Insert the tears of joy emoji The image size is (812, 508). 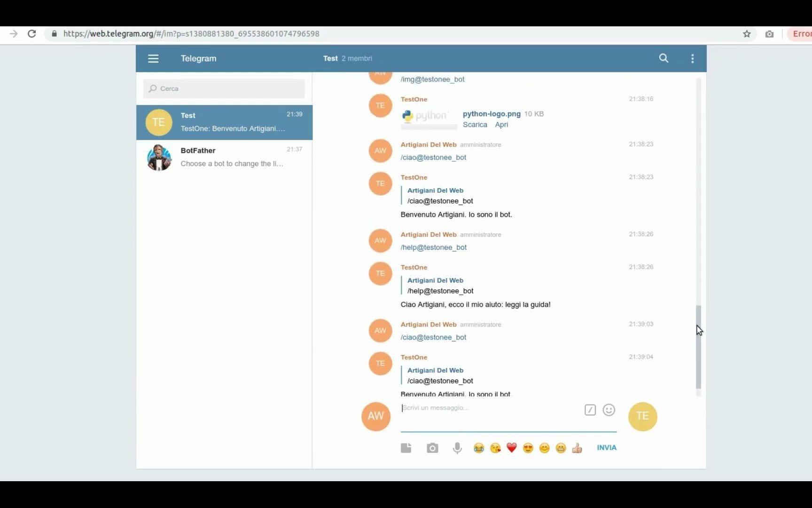coord(479,448)
